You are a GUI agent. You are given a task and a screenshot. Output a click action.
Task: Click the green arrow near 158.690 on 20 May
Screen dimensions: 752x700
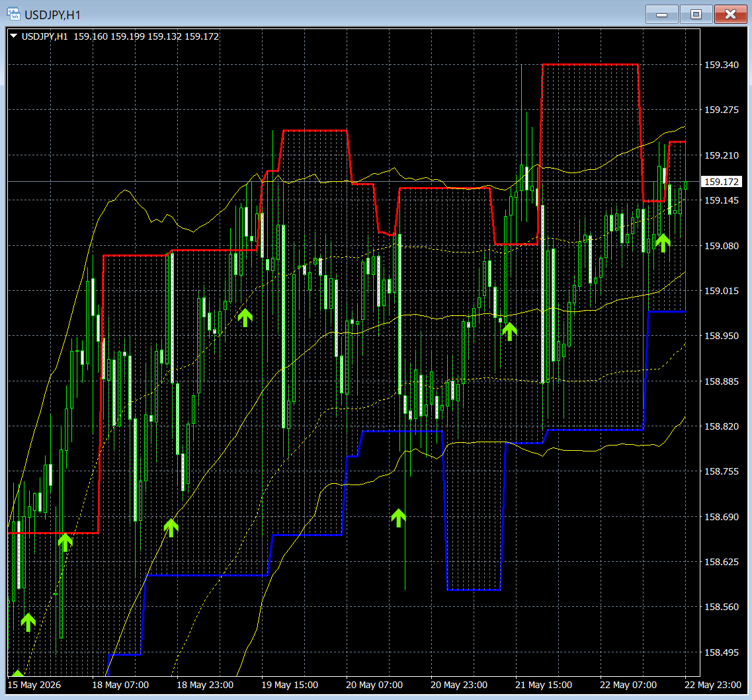pos(399,518)
